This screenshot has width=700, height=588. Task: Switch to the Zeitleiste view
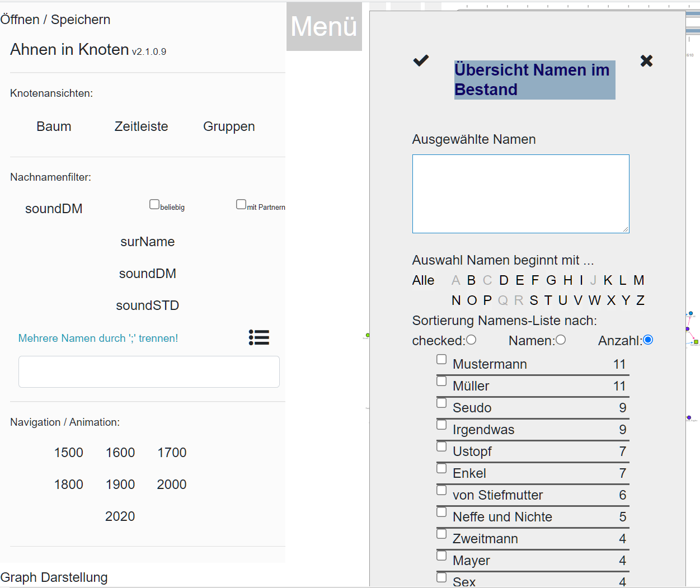tap(141, 126)
